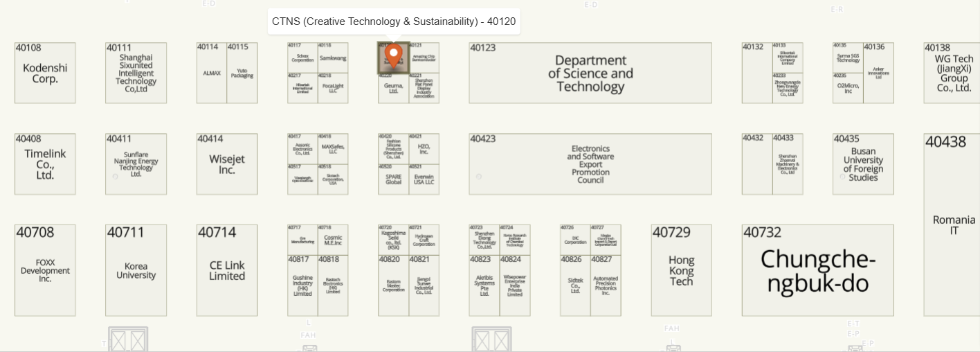Select Sidtek Co., Ltd. booth 40826
Image resolution: width=980 pixels, height=352 pixels.
coord(575,285)
